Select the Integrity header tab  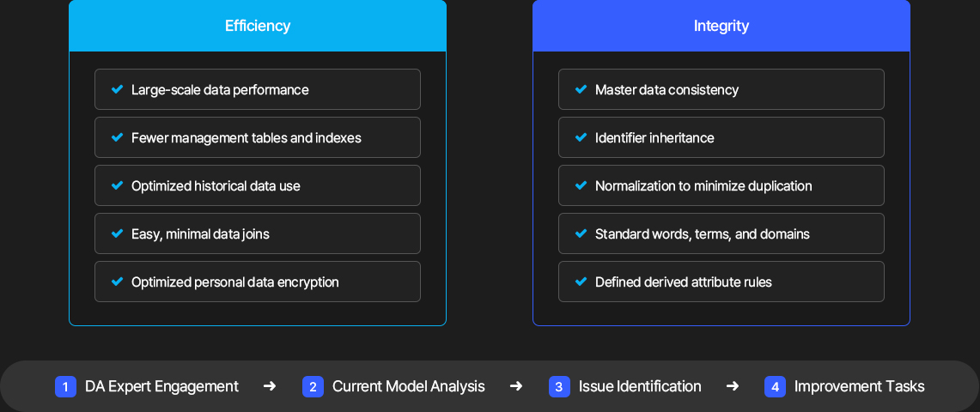[721, 26]
